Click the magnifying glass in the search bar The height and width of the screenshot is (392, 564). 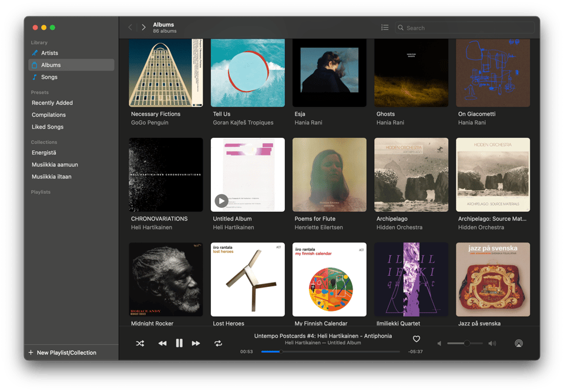(x=401, y=28)
